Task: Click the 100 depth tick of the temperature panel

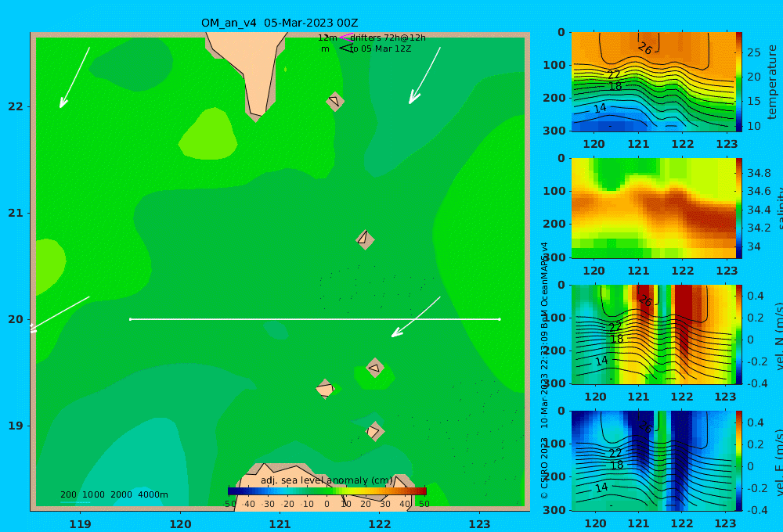Action: pyautogui.click(x=554, y=65)
